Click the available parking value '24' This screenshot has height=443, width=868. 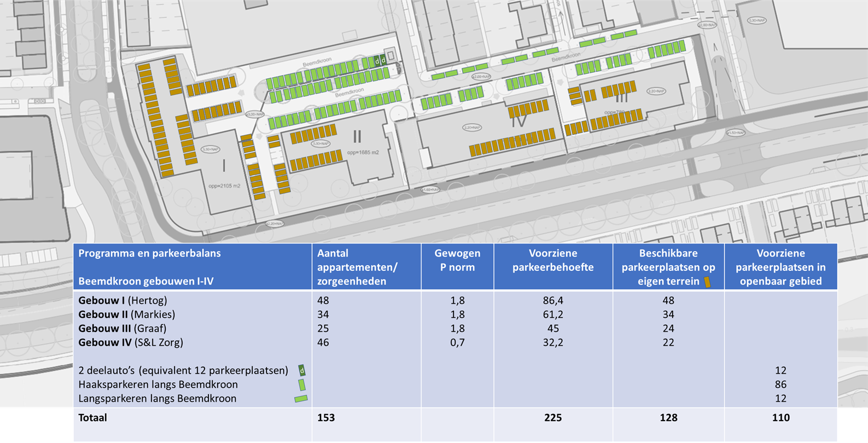point(668,329)
